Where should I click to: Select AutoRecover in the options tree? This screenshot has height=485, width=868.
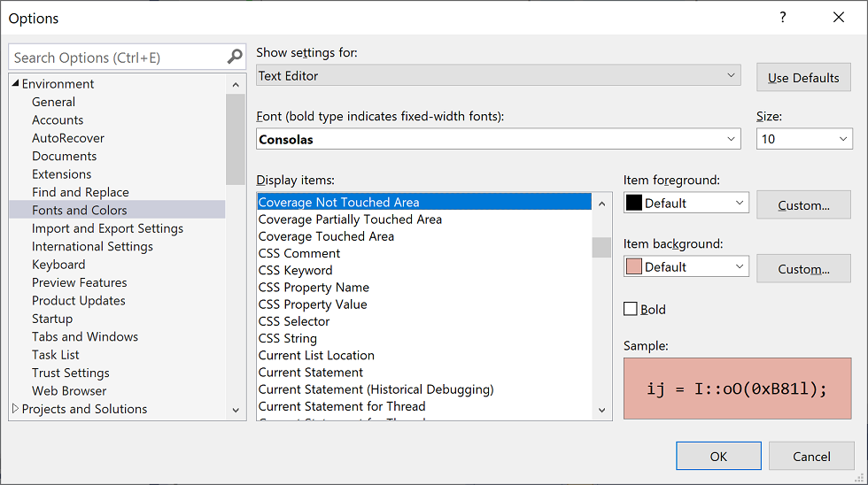(x=68, y=138)
